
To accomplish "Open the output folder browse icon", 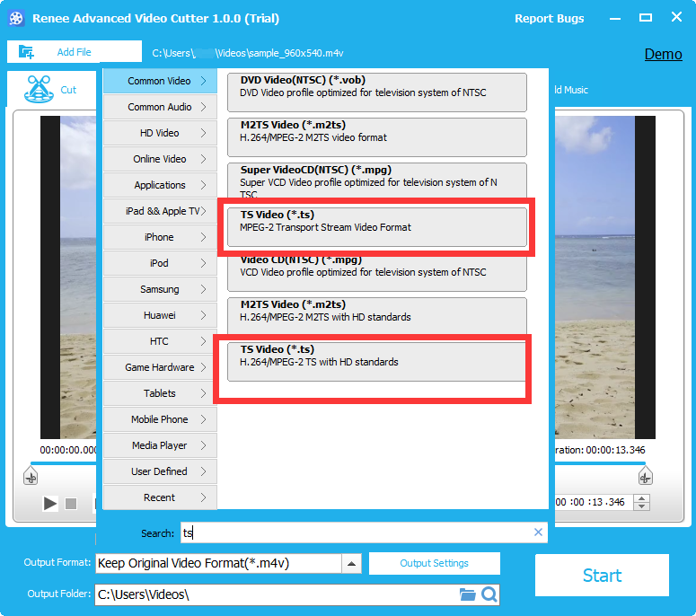I will (467, 594).
